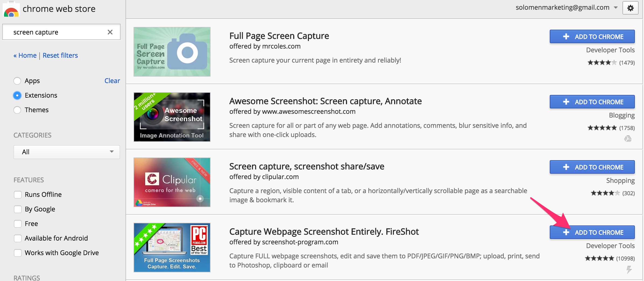Enable the By Google checkbox

point(18,209)
